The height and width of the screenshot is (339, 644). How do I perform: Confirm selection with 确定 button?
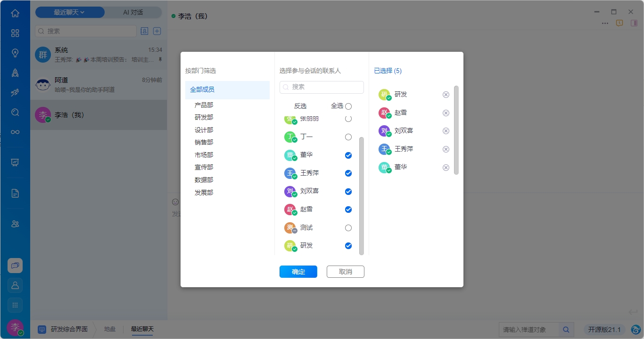tap(298, 272)
